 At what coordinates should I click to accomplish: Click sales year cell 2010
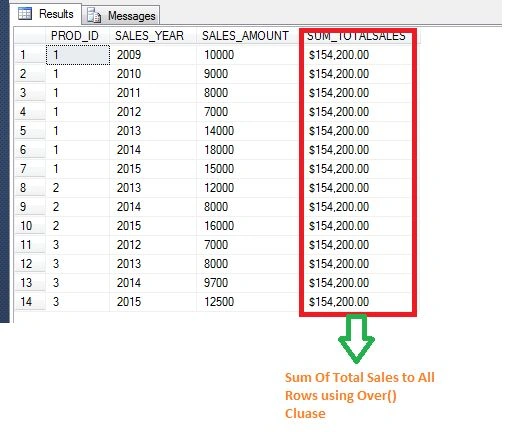click(x=153, y=74)
